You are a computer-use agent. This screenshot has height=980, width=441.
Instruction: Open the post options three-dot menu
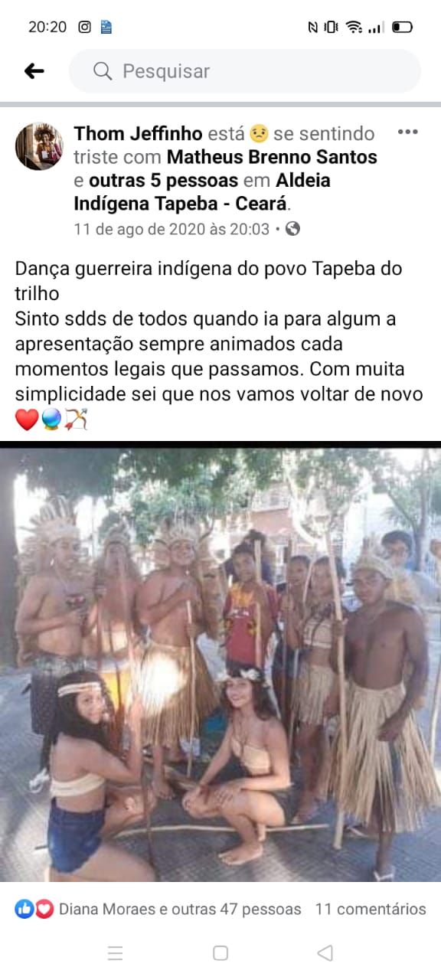[x=407, y=132]
